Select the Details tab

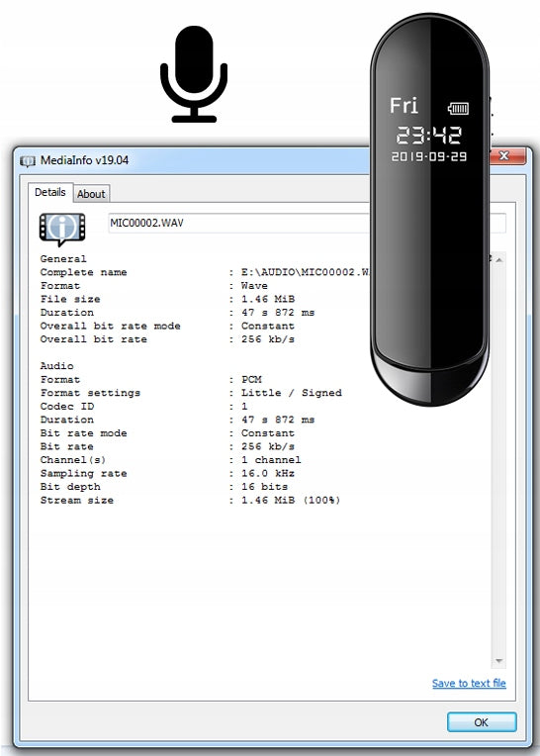[50, 192]
